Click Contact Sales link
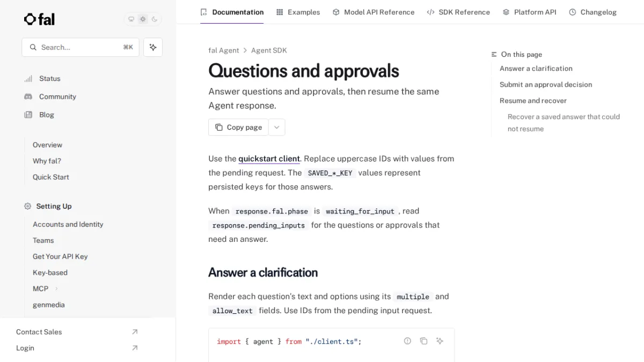Image resolution: width=644 pixels, height=362 pixels. click(x=39, y=332)
